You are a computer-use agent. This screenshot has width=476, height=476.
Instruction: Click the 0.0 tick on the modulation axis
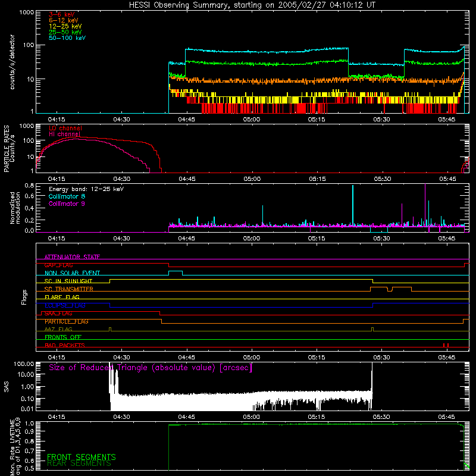pos(29,230)
